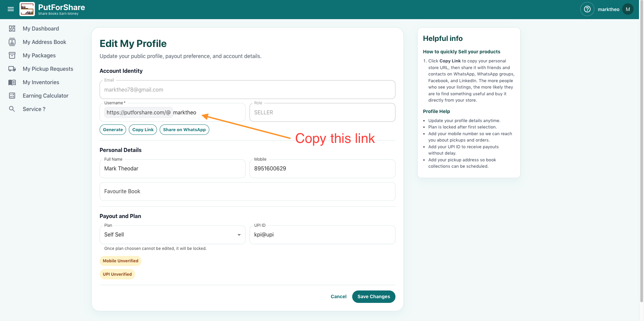The width and height of the screenshot is (644, 321).
Task: Click the PutForShare logo image
Action: click(27, 9)
